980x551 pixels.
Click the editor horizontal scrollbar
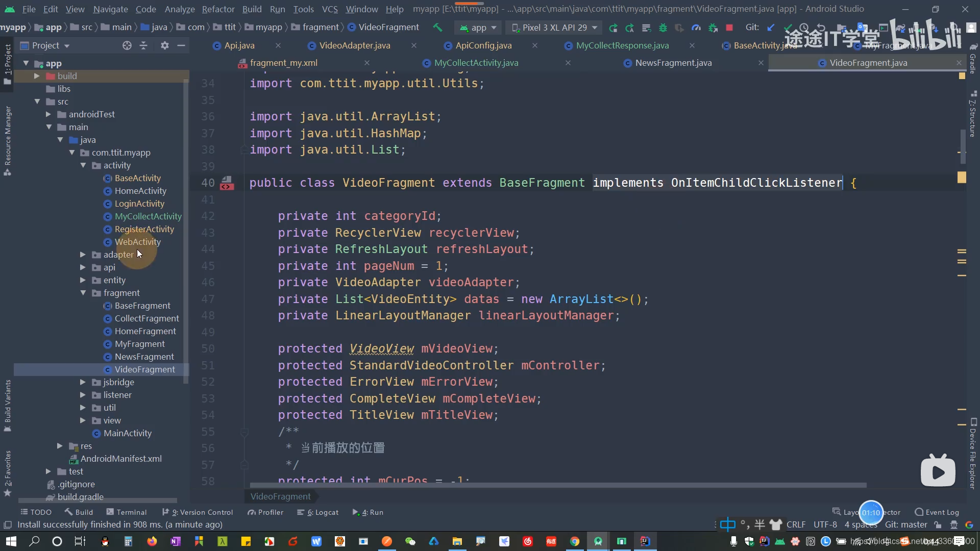pyautogui.click(x=558, y=485)
